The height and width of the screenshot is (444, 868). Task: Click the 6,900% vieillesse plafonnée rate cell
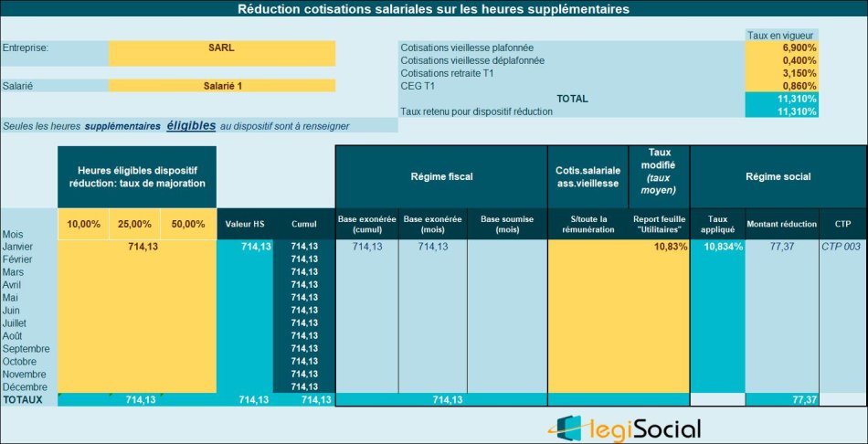tap(782, 47)
